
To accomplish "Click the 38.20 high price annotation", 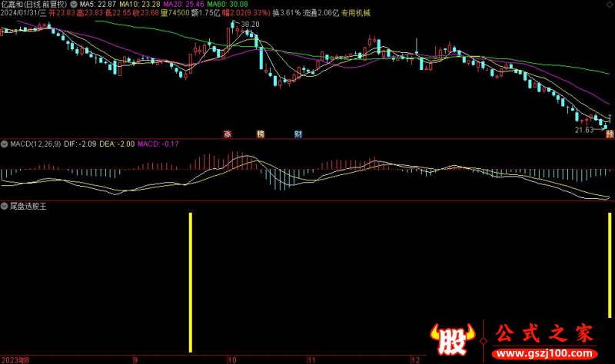I will point(250,25).
